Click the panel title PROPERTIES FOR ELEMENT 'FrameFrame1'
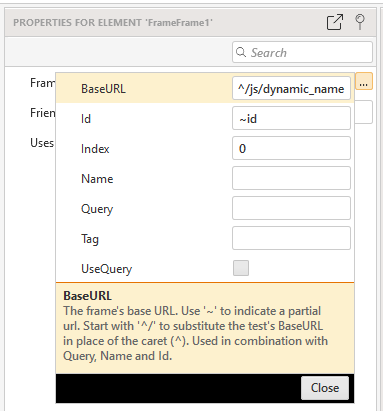Image resolution: width=383 pixels, height=411 pixels. 113,23
